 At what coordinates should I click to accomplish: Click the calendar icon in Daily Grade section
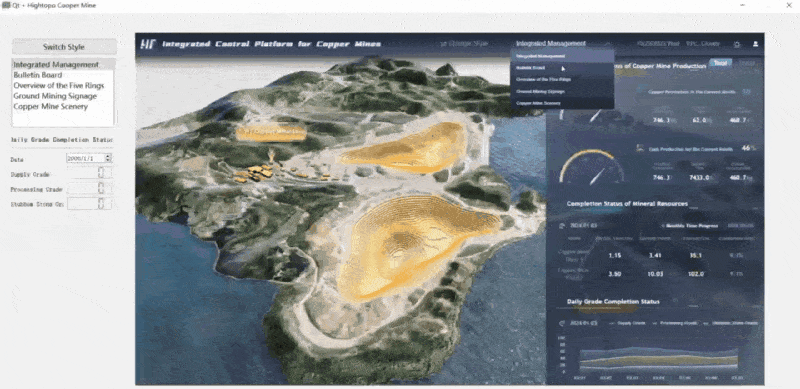coord(562,323)
